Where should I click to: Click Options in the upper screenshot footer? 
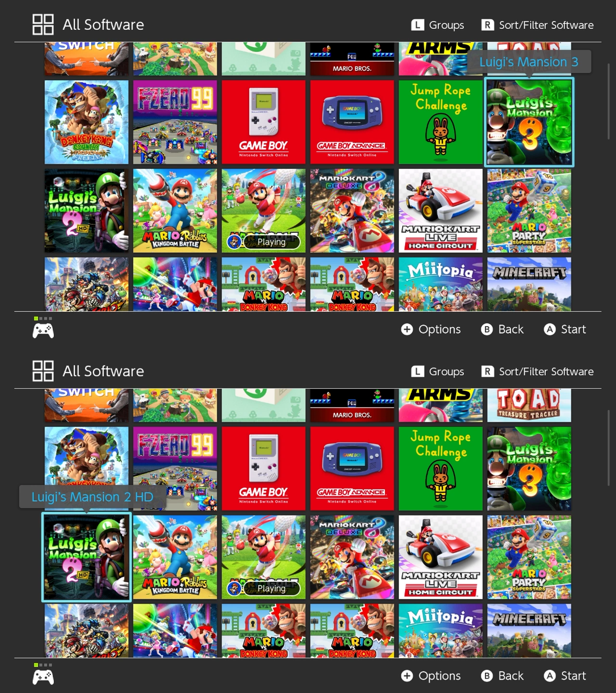click(x=431, y=329)
